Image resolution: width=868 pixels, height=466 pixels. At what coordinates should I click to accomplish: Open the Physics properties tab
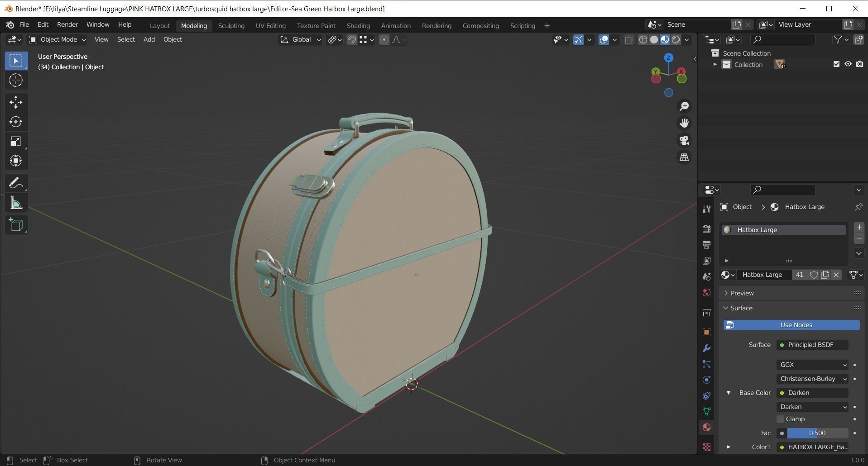706,380
